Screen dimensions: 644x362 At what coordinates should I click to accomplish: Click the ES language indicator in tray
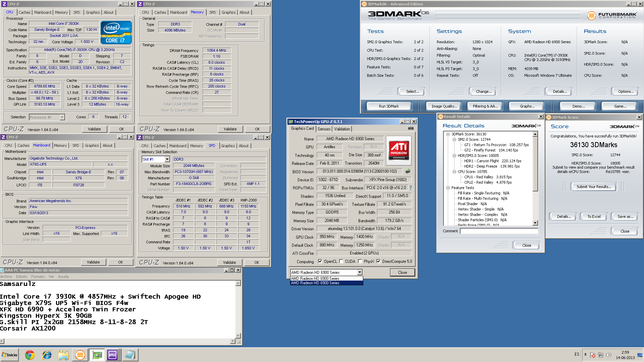577,354
